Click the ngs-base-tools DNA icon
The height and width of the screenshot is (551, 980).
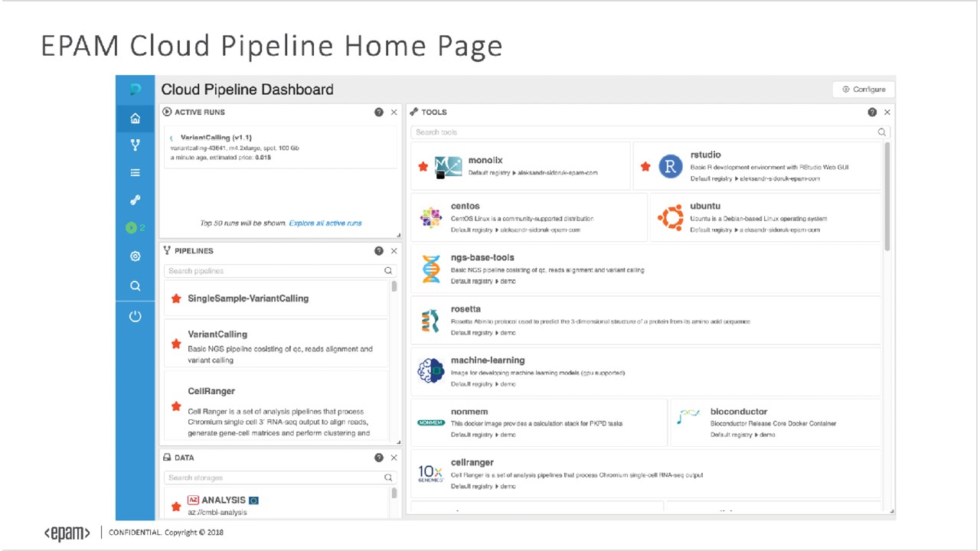pos(432,269)
